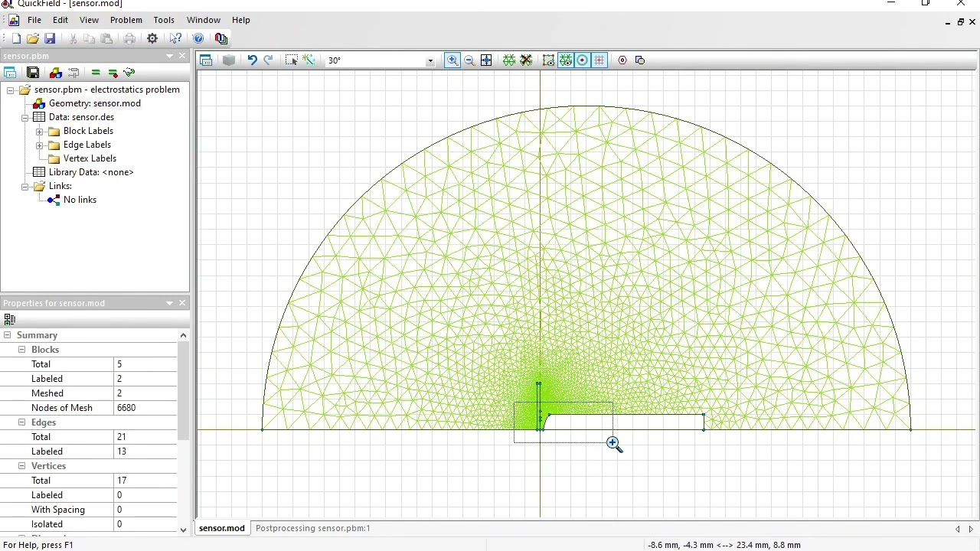Close the sensor.pbm panel
980x551 pixels.
(x=182, y=56)
